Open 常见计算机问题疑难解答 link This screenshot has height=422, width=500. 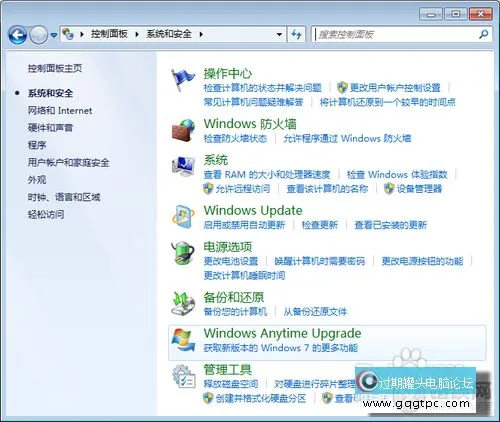[253, 102]
